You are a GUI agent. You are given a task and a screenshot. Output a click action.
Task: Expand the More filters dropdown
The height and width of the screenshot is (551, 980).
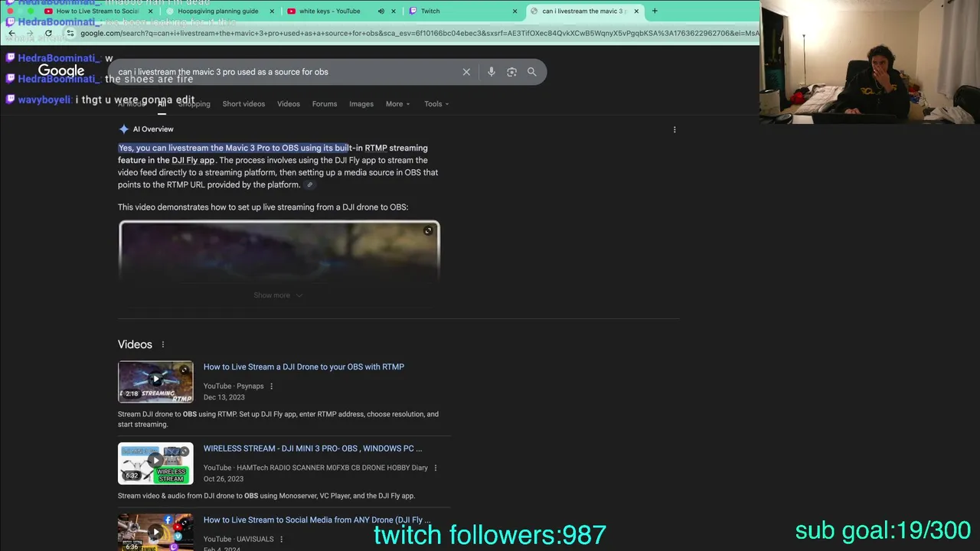tap(398, 104)
